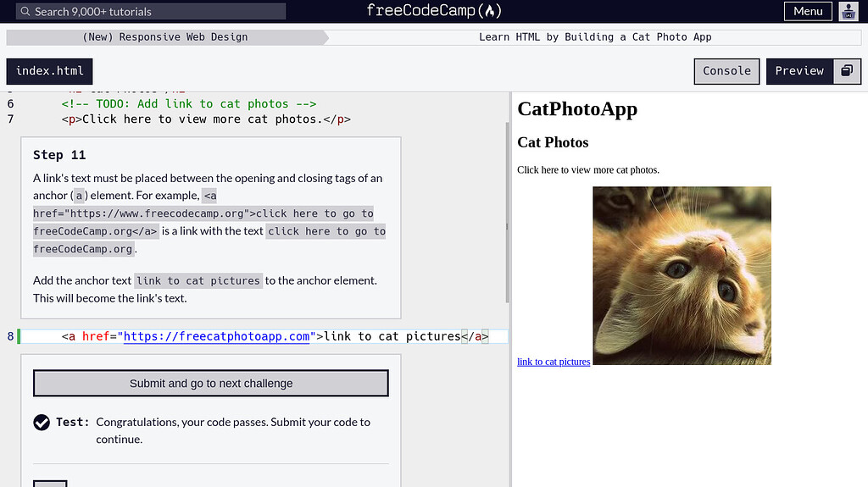The width and height of the screenshot is (868, 487).
Task: Click the freecatphotoapp.com URL in the editor
Action: [x=216, y=336]
